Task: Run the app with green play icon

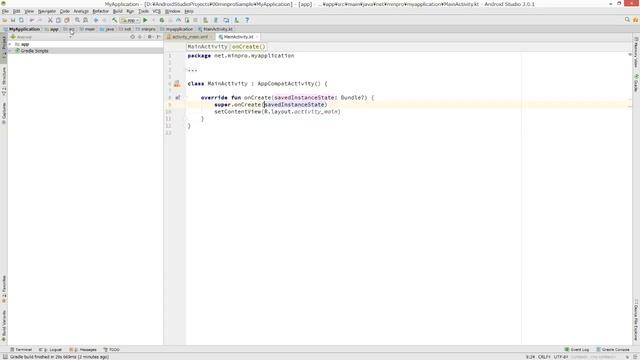Action: click(x=145, y=20)
